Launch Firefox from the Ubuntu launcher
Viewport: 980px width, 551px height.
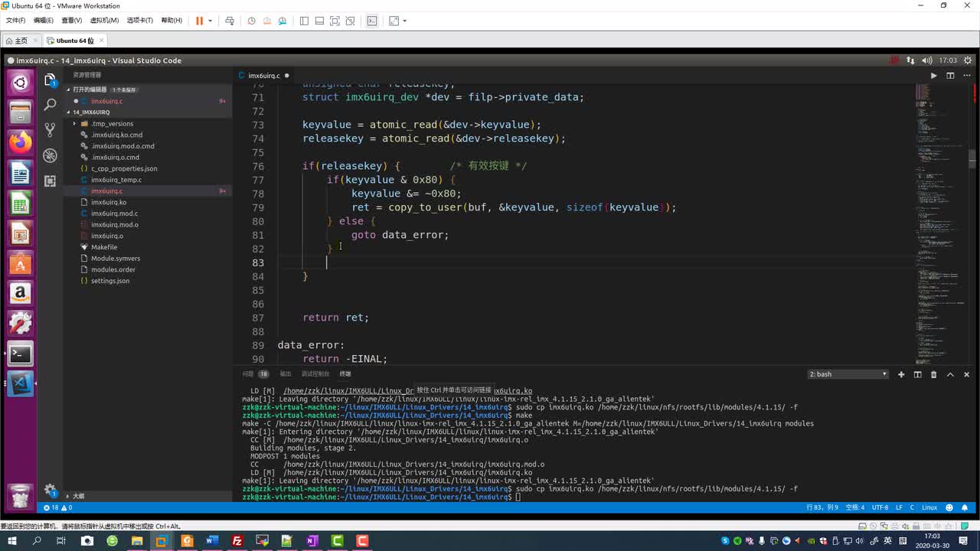tap(21, 142)
